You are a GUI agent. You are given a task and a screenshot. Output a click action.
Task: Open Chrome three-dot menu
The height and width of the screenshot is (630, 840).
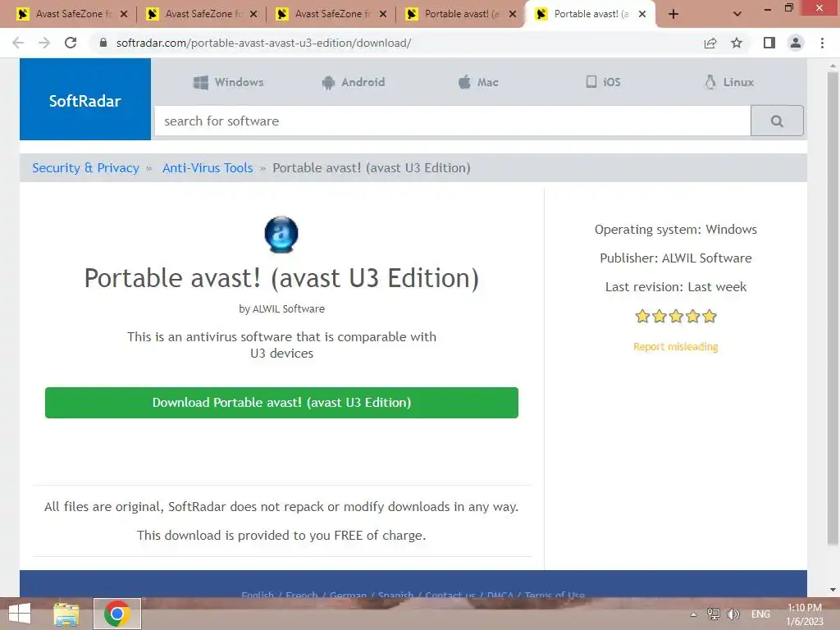tap(822, 43)
